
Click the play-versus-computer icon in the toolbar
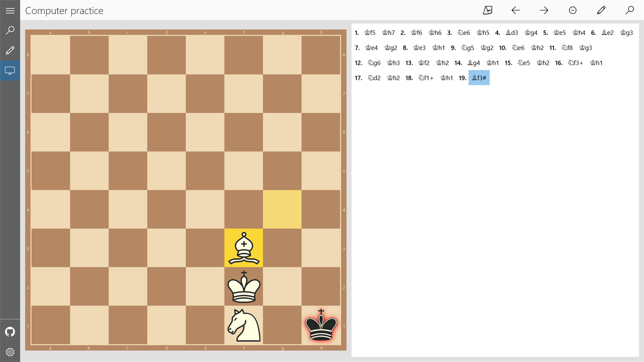(487, 10)
